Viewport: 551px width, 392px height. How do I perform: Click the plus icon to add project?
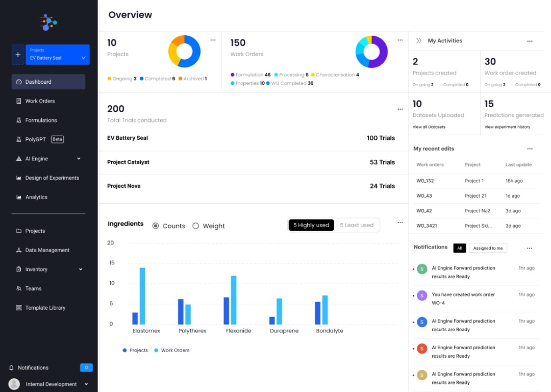coord(18,55)
